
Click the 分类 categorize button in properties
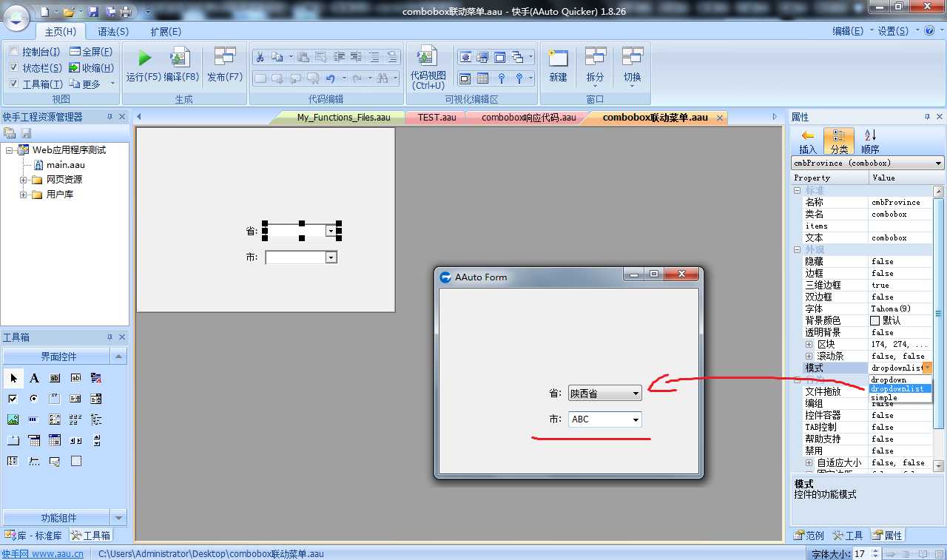[x=839, y=141]
